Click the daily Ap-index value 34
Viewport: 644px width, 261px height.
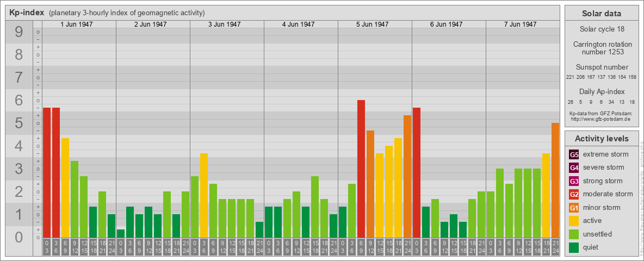[x=611, y=102]
